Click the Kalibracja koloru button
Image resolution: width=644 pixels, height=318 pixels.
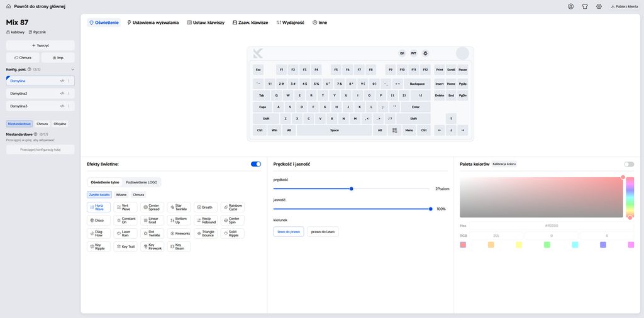504,164
